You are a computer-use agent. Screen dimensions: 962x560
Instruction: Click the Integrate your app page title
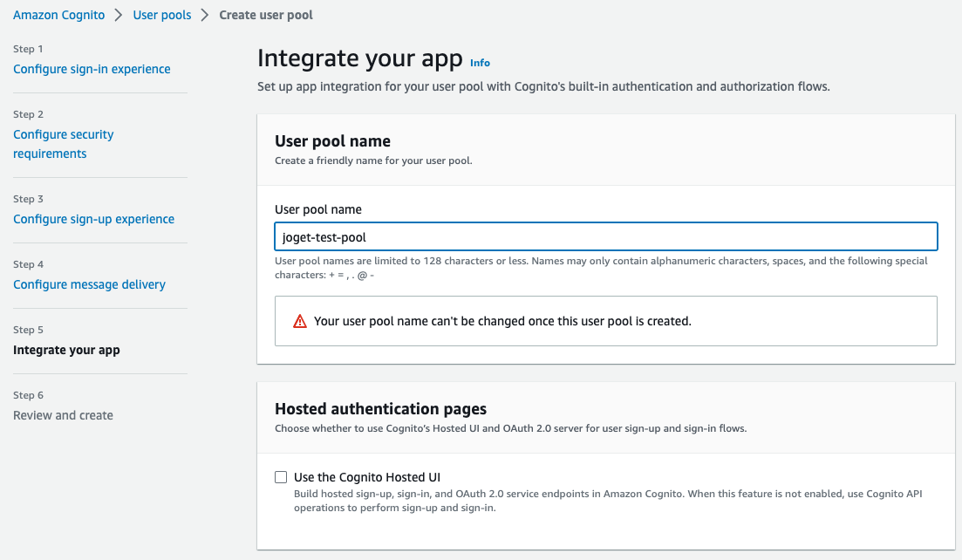[x=359, y=58]
